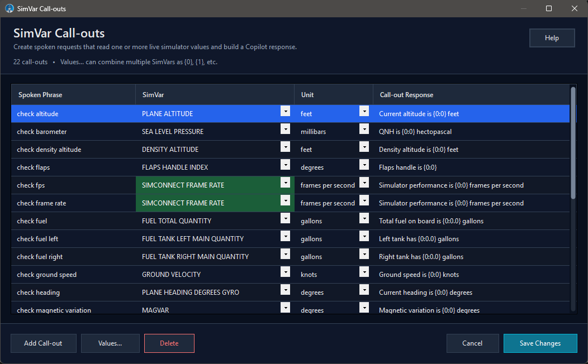The width and height of the screenshot is (588, 364).
Task: Open the Values... dialog button
Action: click(110, 343)
